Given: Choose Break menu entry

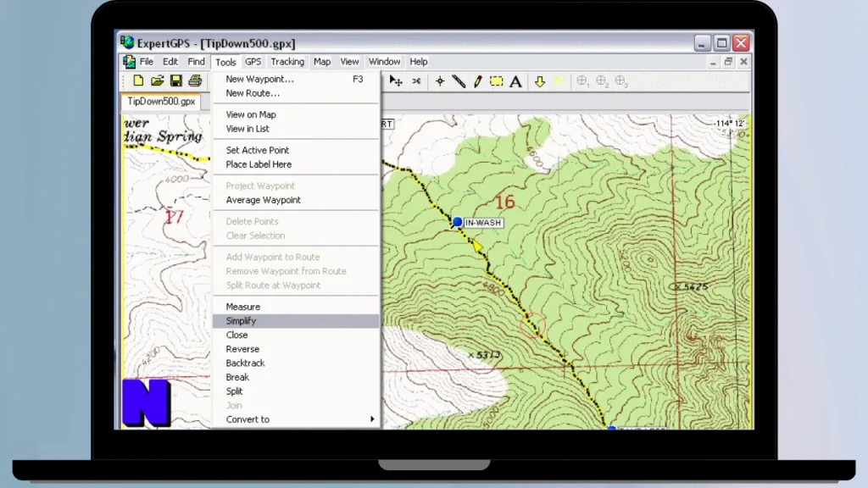Looking at the screenshot, I should (x=296, y=377).
